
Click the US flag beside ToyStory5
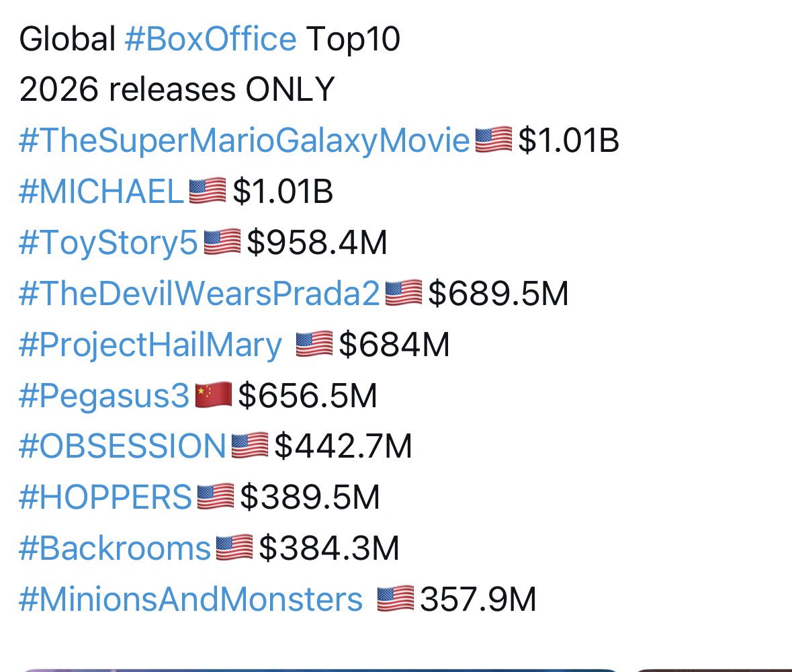[222, 242]
